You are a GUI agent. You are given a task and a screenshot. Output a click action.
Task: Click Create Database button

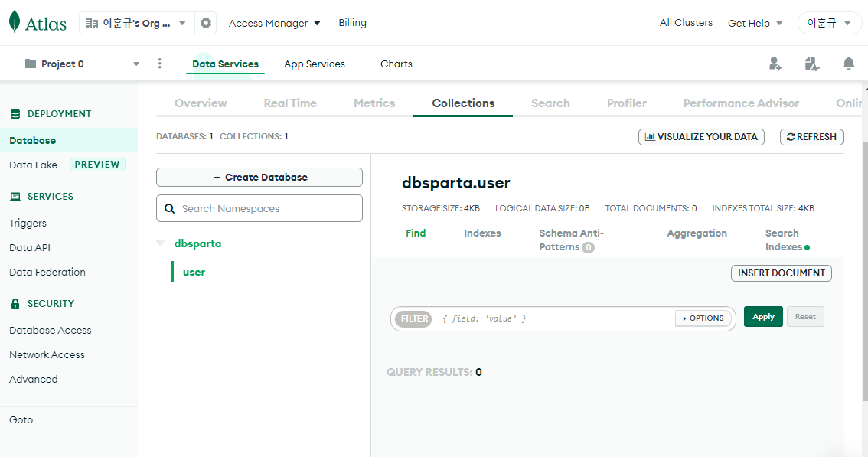[x=259, y=178]
